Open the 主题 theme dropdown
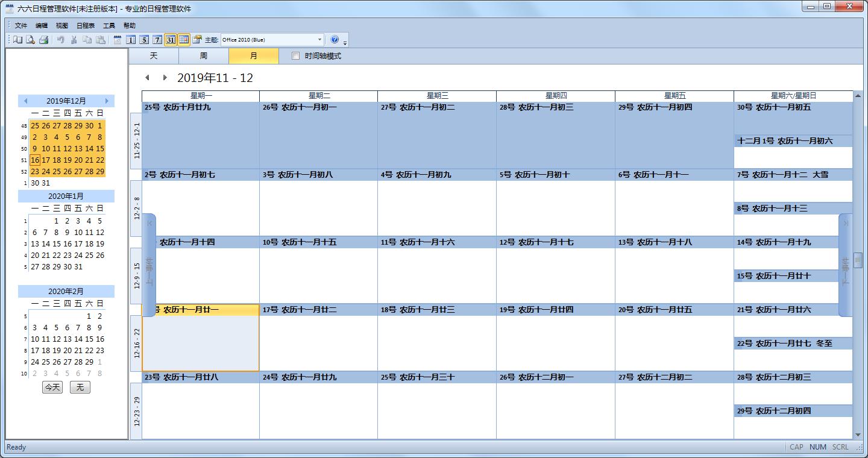This screenshot has height=458, width=868. 319,40
